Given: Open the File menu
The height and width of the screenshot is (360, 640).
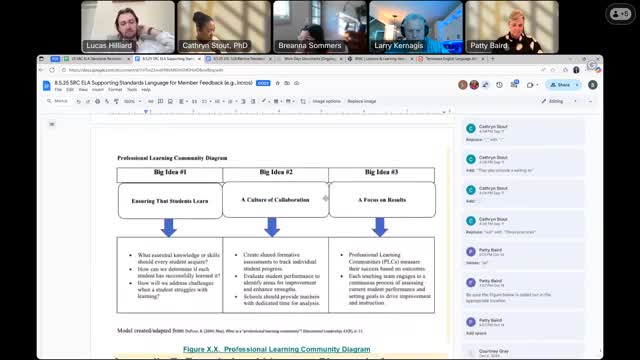Looking at the screenshot, I should coord(58,89).
